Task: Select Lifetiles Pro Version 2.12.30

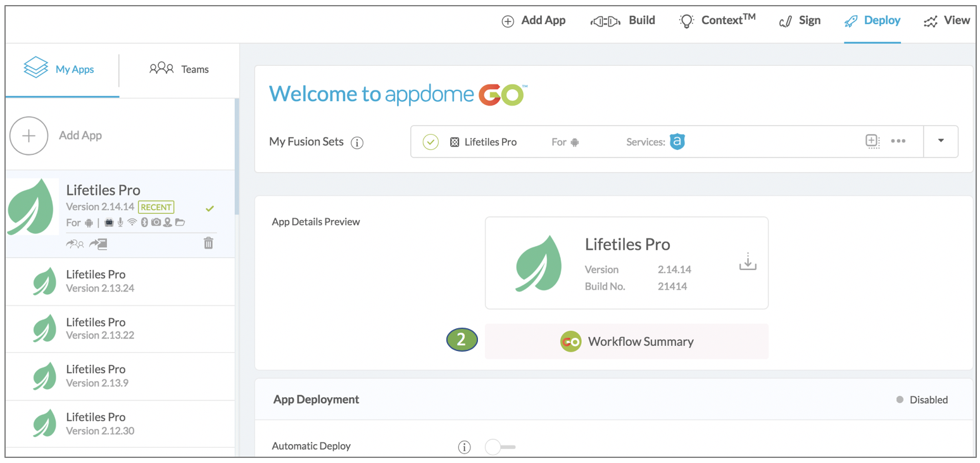Action: click(120, 424)
